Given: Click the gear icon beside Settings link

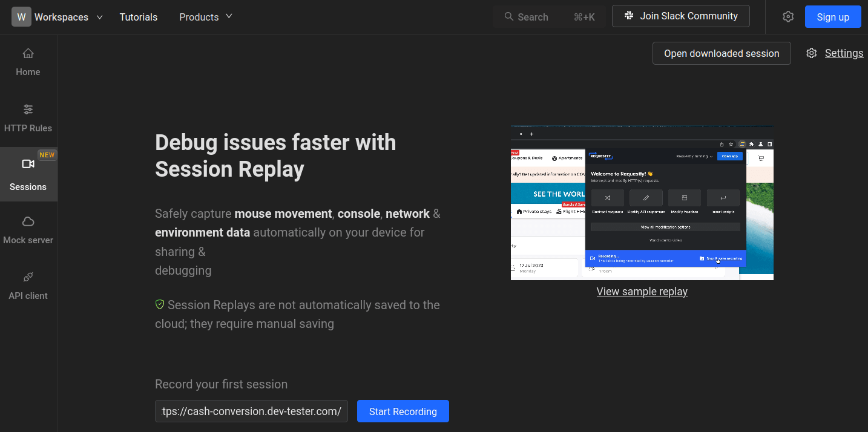Looking at the screenshot, I should [812, 53].
